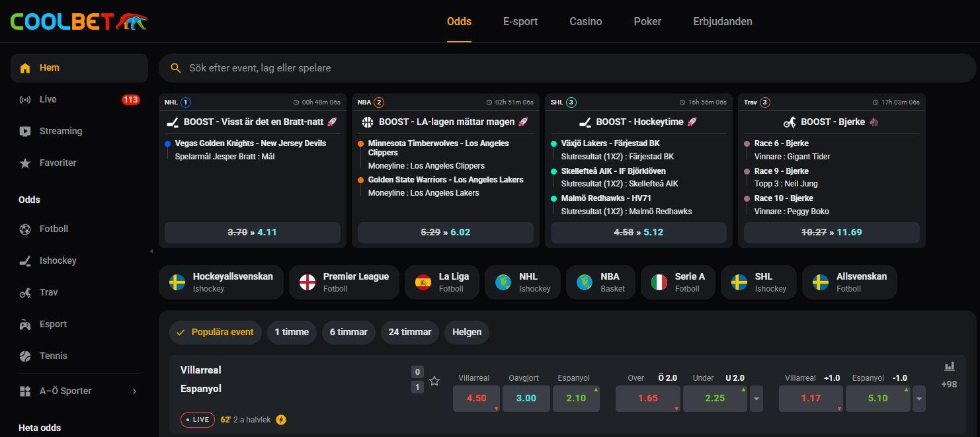Bet on Espanyol win at 2.10
980x437 pixels.
pyautogui.click(x=576, y=398)
